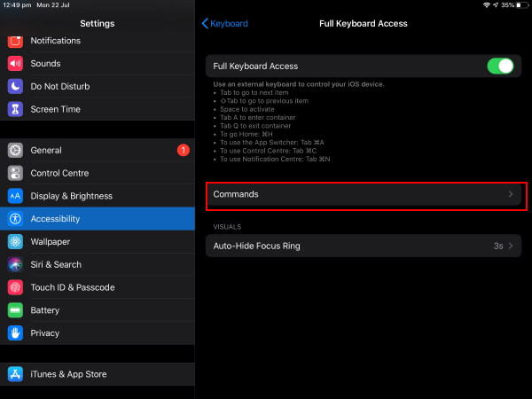Tap the 12:49 pm clock
Screen dimensions: 532x399
click(x=17, y=5)
